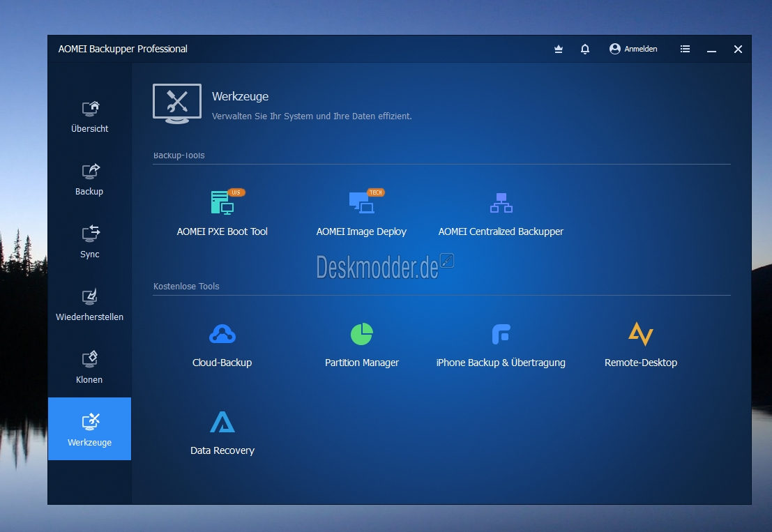Open the list menu icon in title bar
The height and width of the screenshot is (532, 772).
coord(685,49)
